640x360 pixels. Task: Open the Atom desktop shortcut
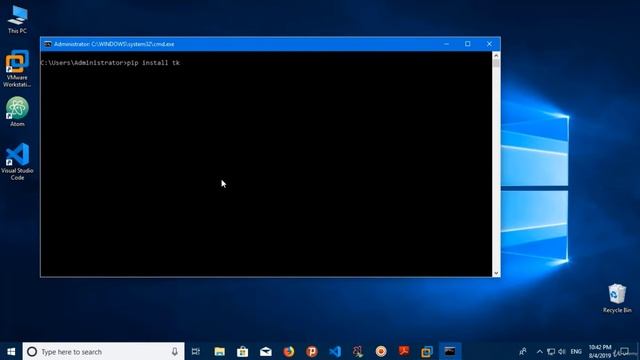tap(17, 112)
